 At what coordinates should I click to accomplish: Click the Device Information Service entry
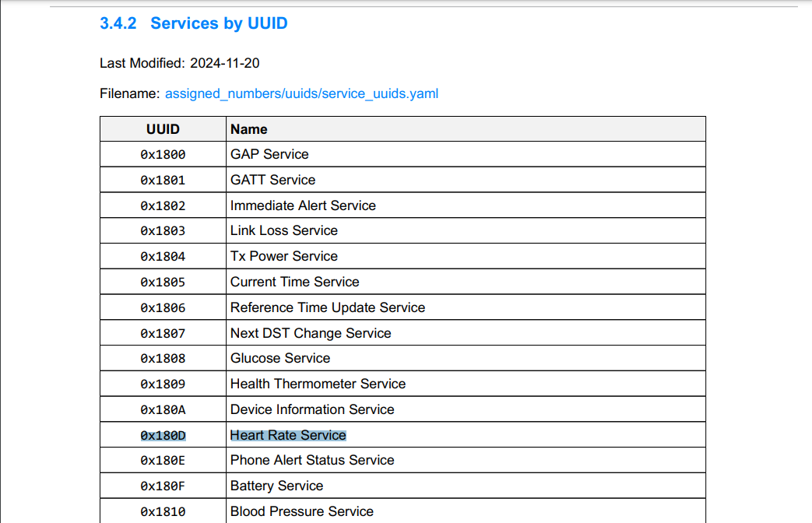click(312, 409)
